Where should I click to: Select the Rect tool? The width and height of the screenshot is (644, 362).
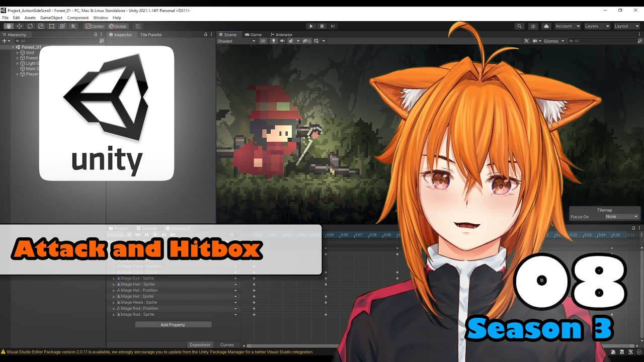tap(51, 26)
